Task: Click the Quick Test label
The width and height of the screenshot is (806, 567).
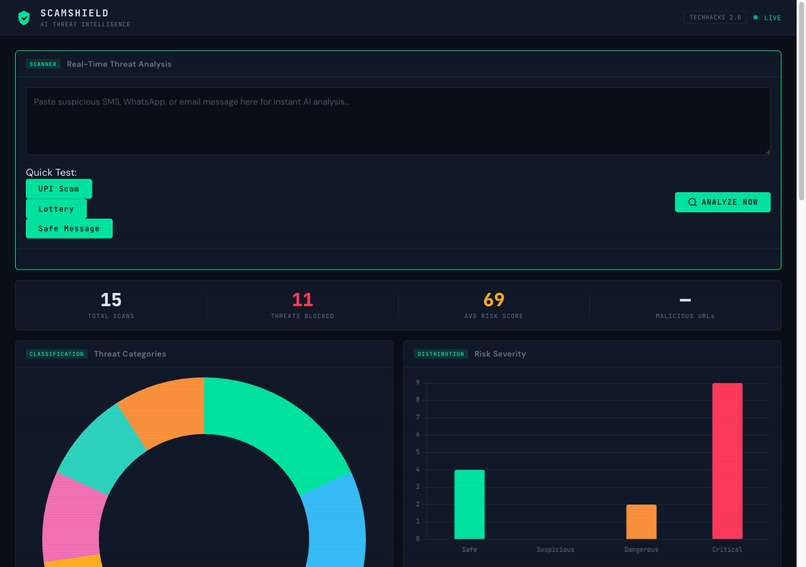Action: (x=51, y=172)
